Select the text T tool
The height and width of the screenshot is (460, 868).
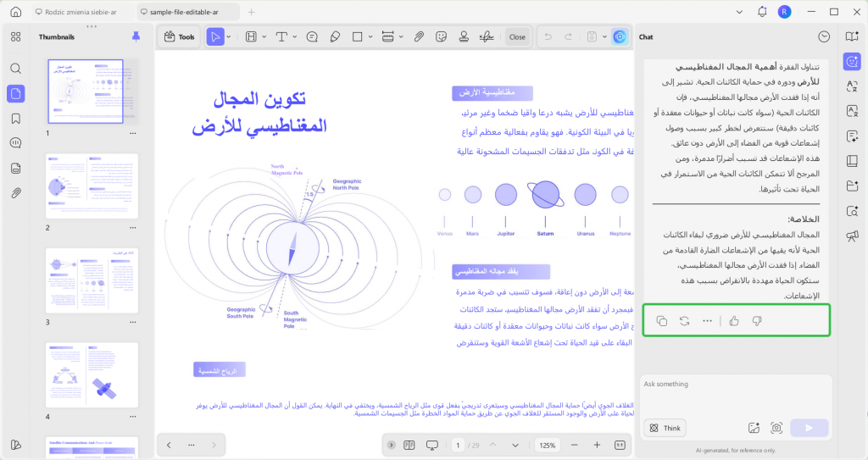tap(281, 37)
